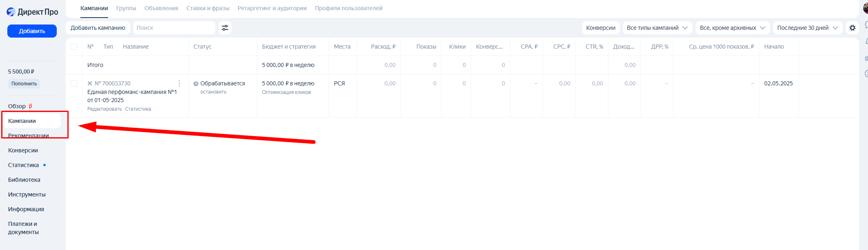Open Инструменты in the sidebar

click(27, 194)
